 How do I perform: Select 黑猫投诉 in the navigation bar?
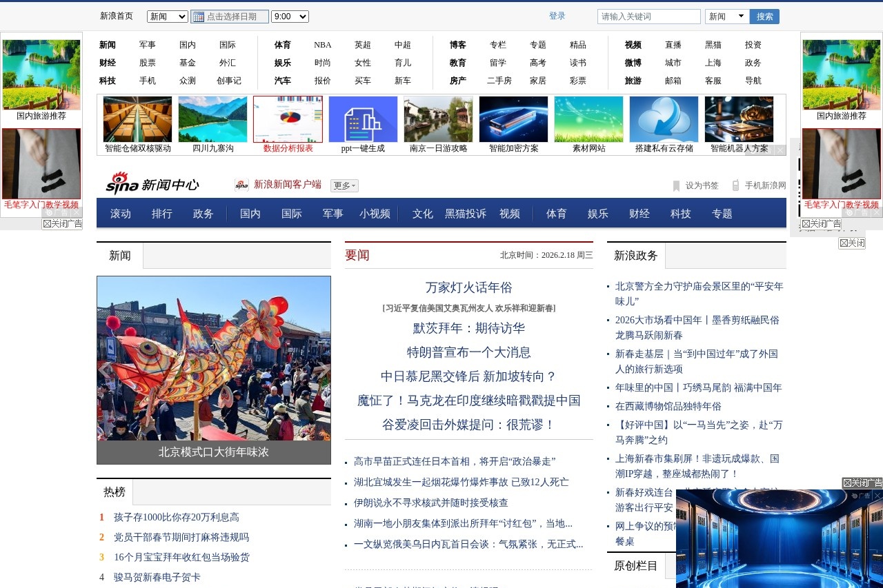coord(466,214)
